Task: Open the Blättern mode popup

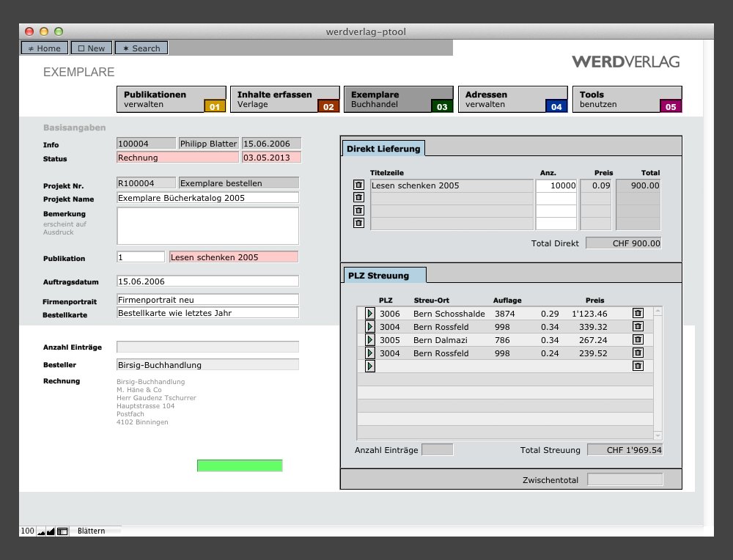Action: point(92,531)
